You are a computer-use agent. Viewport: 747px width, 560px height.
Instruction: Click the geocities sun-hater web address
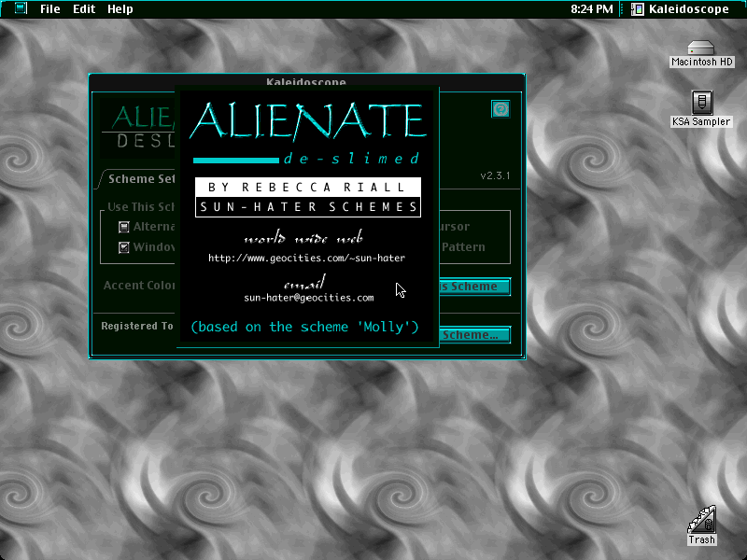coord(307,259)
